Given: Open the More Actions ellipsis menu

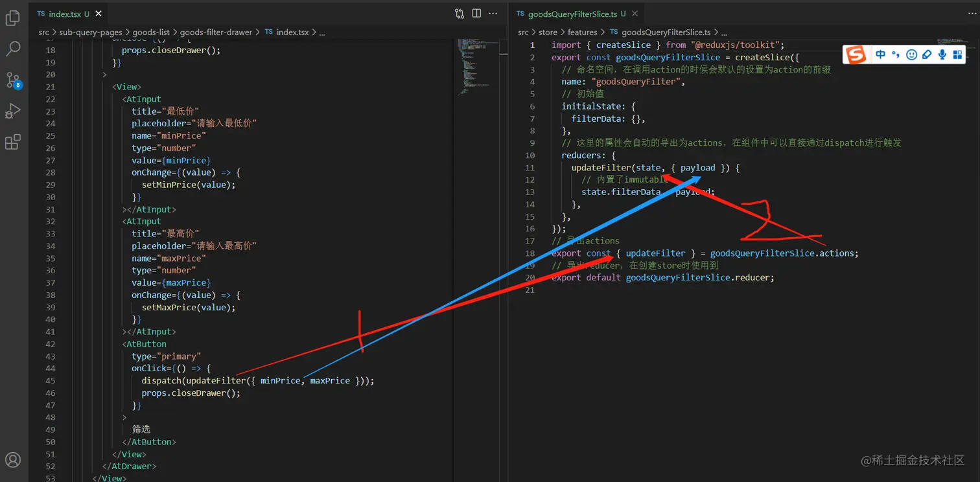Looking at the screenshot, I should [493, 14].
